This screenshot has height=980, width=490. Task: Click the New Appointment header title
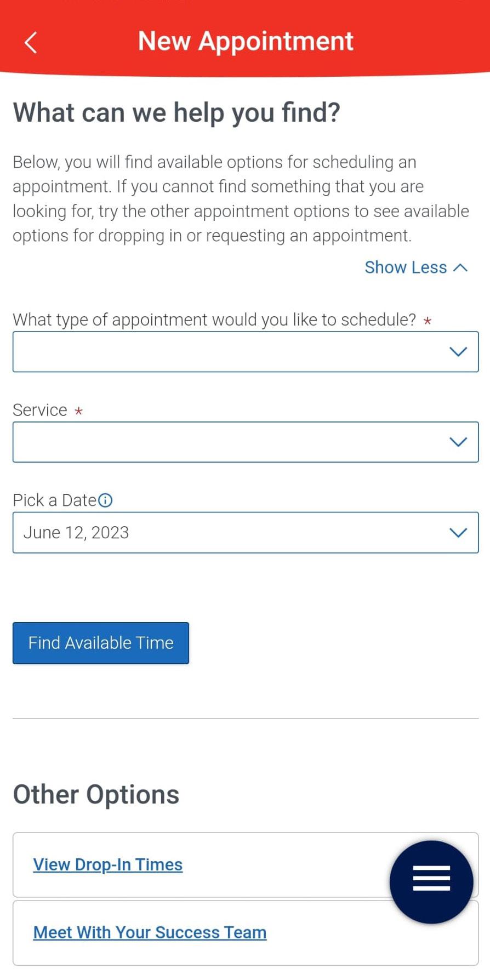click(246, 41)
